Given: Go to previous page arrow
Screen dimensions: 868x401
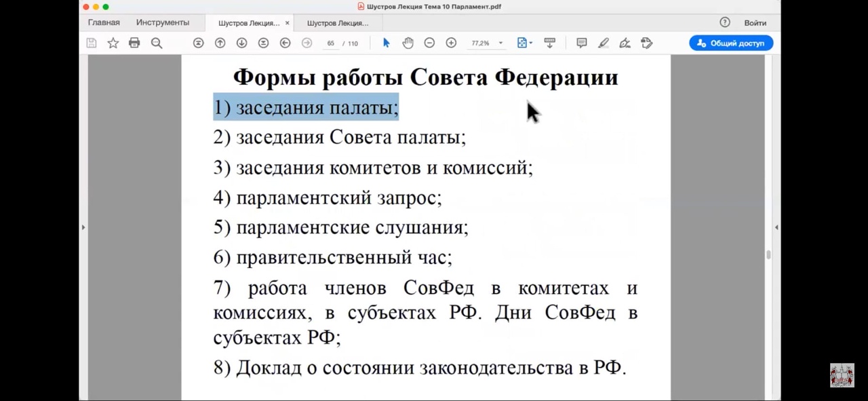Looking at the screenshot, I should pos(220,43).
